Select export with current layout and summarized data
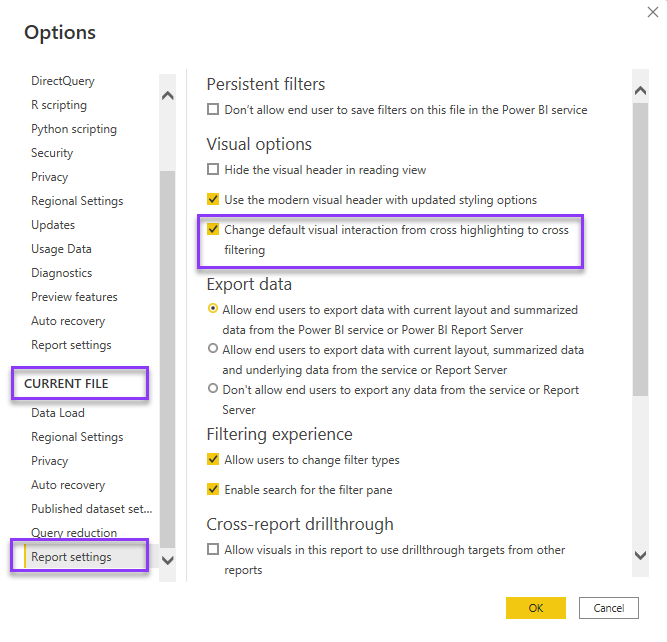The image size is (667, 642). (x=213, y=308)
